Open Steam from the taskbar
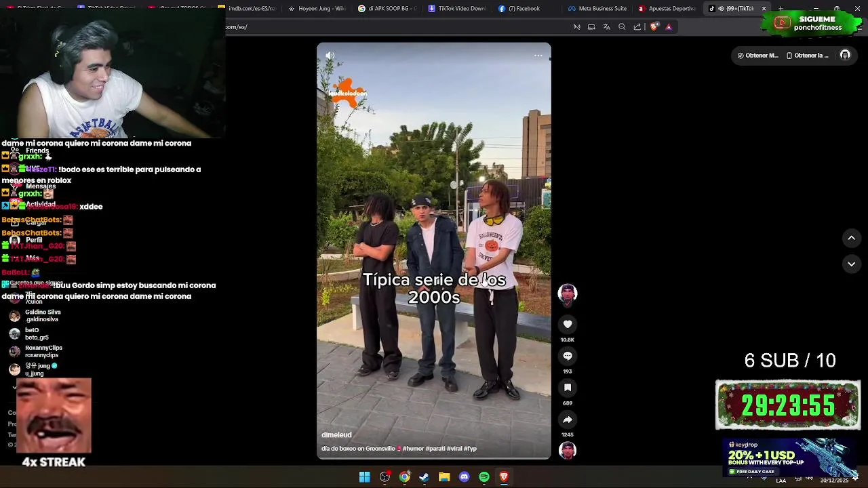The image size is (868, 488). (x=425, y=477)
